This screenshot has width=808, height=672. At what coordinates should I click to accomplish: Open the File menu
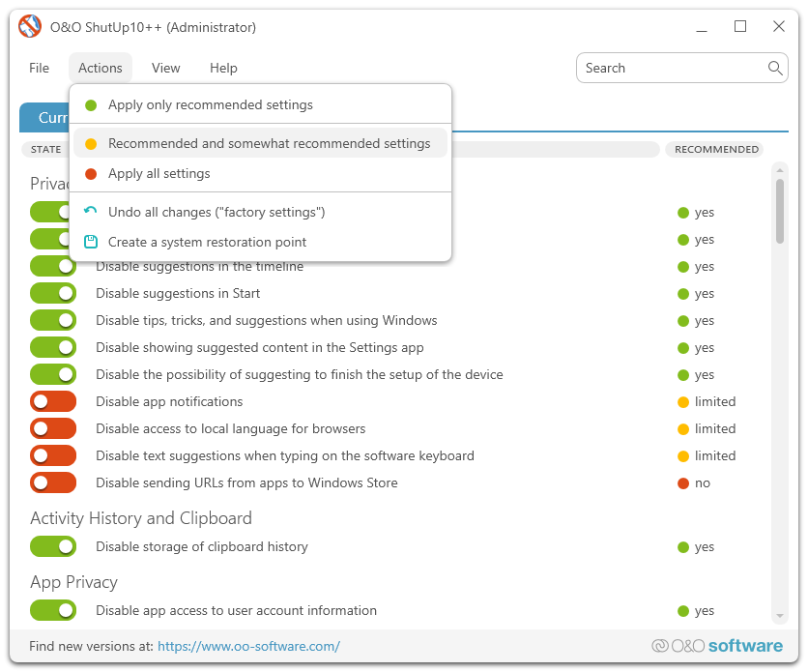(39, 68)
